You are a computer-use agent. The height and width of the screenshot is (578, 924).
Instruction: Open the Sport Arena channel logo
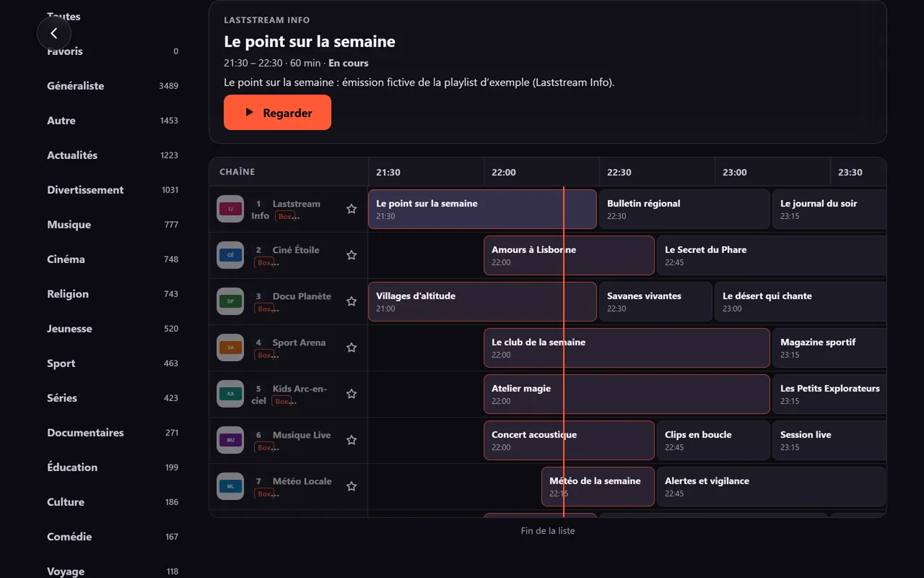click(231, 348)
